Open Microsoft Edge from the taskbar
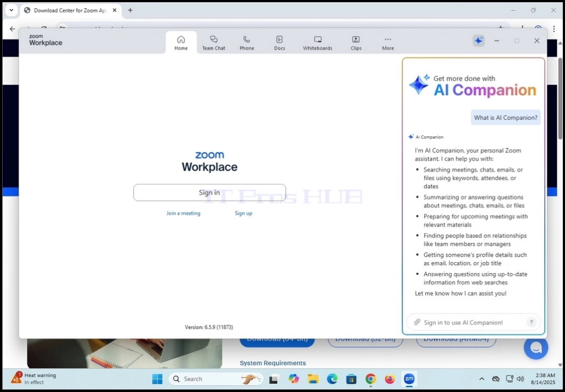The height and width of the screenshot is (392, 565). pos(332,379)
